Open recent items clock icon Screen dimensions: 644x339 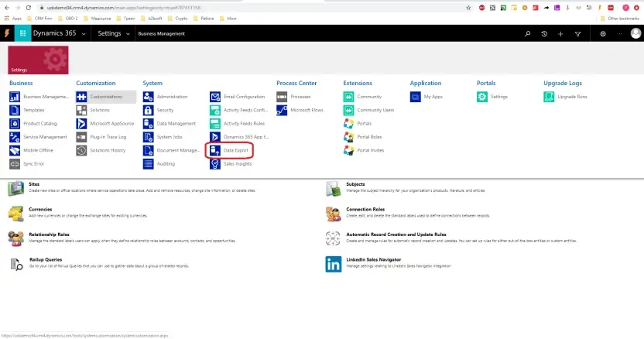(544, 34)
